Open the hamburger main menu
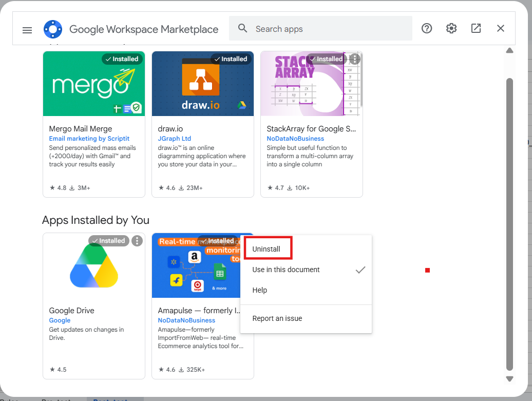 (x=27, y=30)
